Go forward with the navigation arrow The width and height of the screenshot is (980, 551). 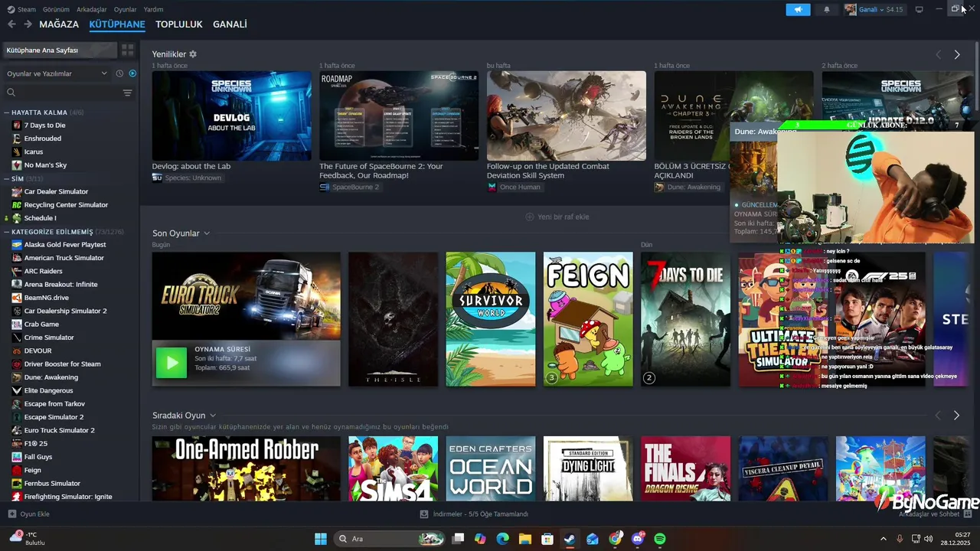point(28,24)
